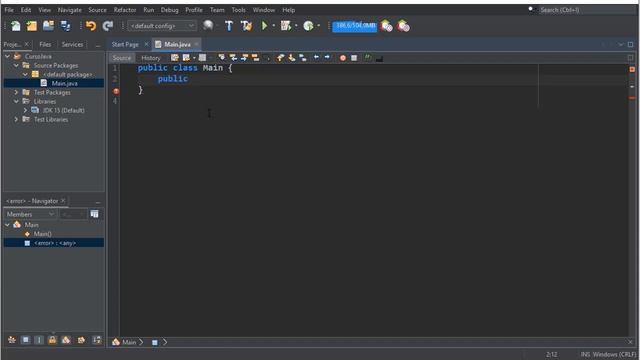Expand the Test Libraries node
Image resolution: width=640 pixels, height=360 pixels.
coord(16,119)
